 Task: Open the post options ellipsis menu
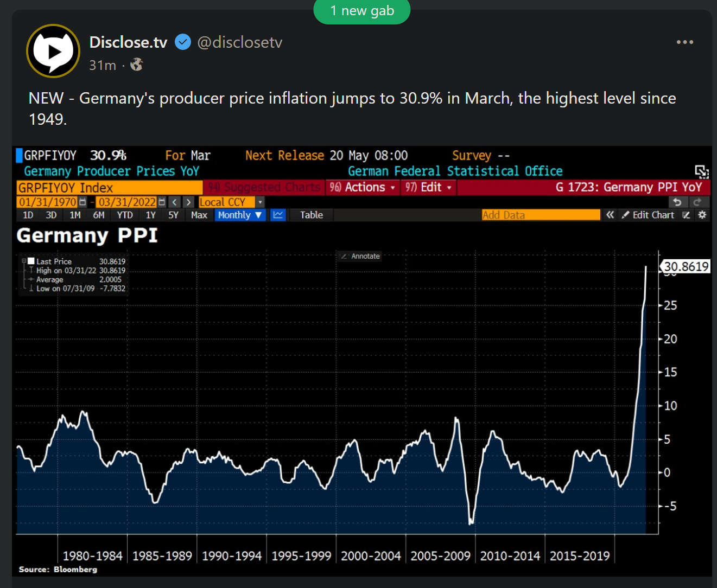pyautogui.click(x=684, y=42)
